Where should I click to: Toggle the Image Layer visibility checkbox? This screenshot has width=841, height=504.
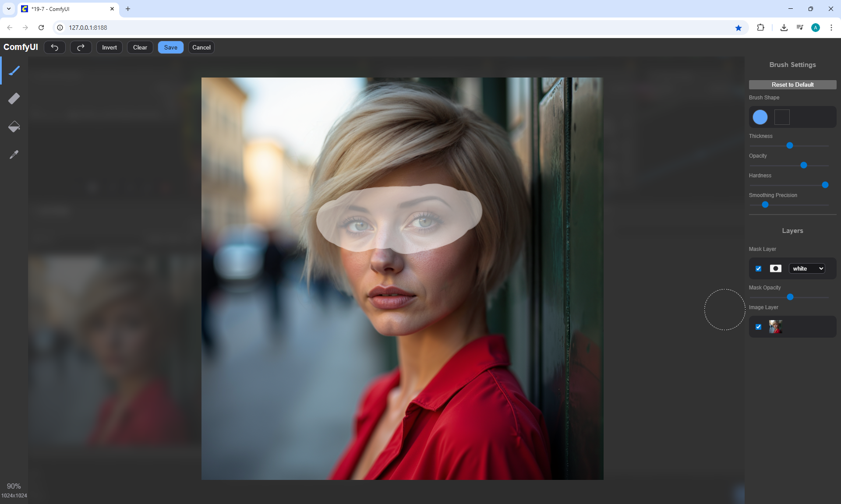pyautogui.click(x=759, y=327)
